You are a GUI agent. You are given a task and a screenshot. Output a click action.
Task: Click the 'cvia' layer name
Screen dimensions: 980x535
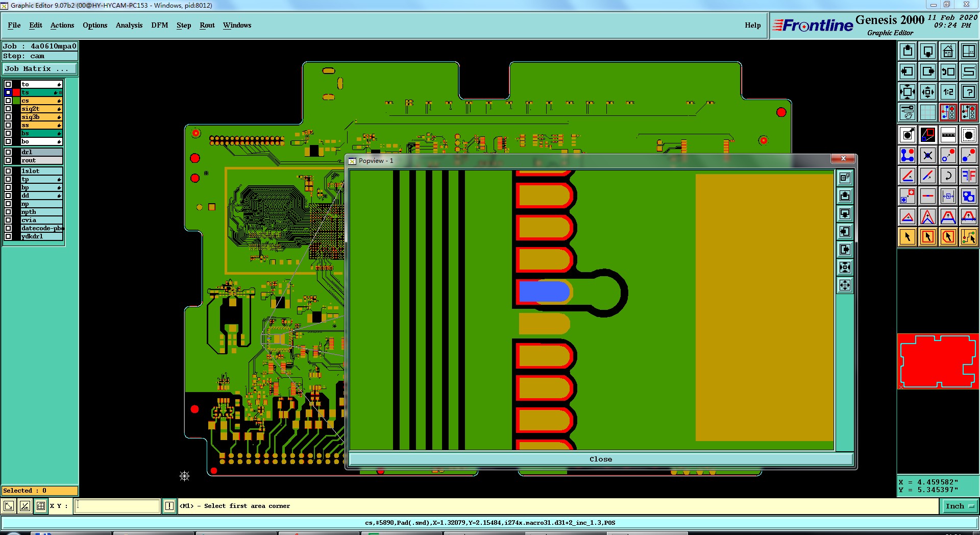click(x=41, y=220)
